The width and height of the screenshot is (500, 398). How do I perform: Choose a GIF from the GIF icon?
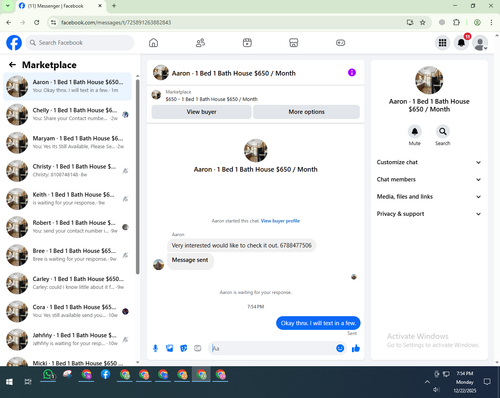197,348
